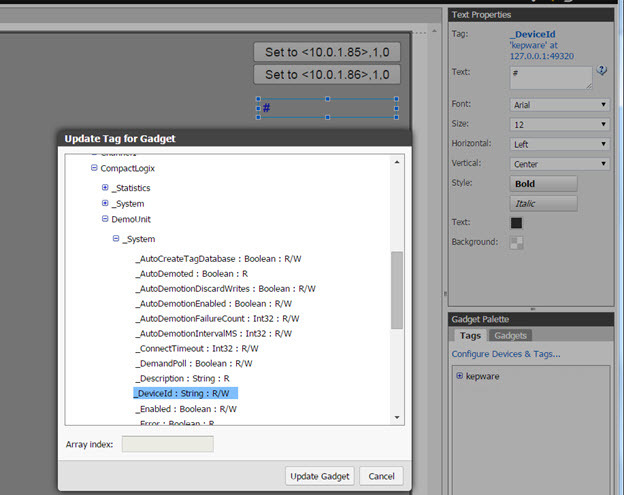Click the canvas scroll up arrow
The image size is (624, 495).
coord(435,31)
